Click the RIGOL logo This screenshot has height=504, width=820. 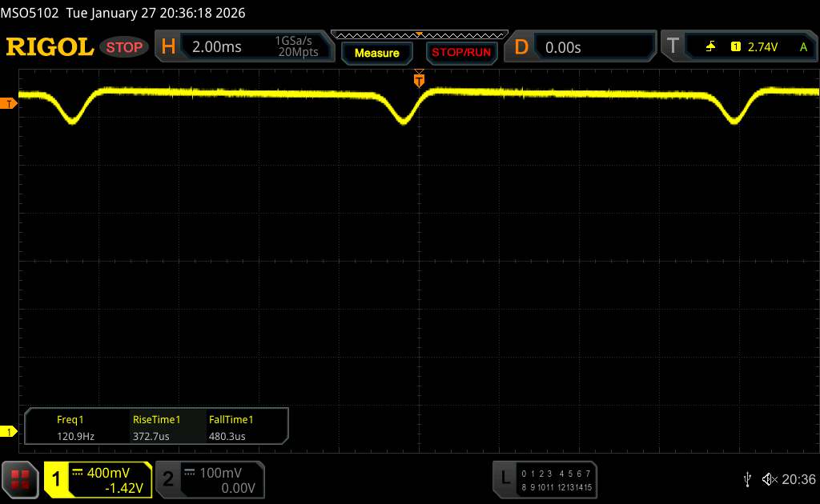point(50,47)
